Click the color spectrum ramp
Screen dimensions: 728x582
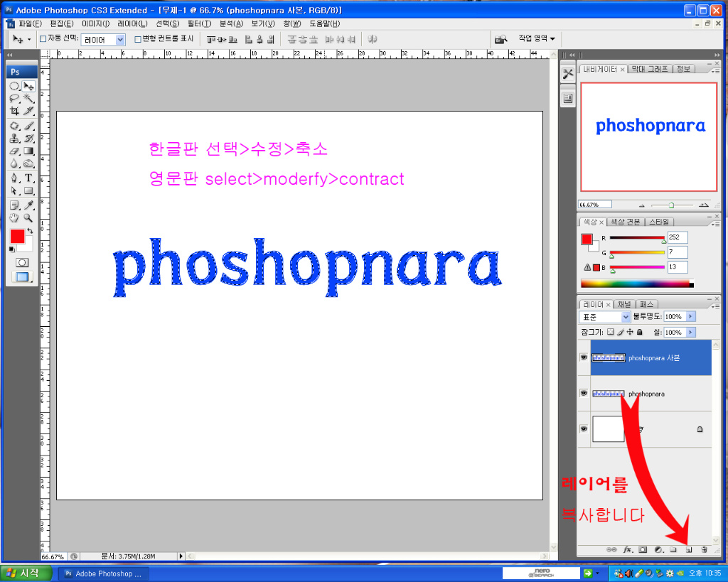[x=636, y=284]
